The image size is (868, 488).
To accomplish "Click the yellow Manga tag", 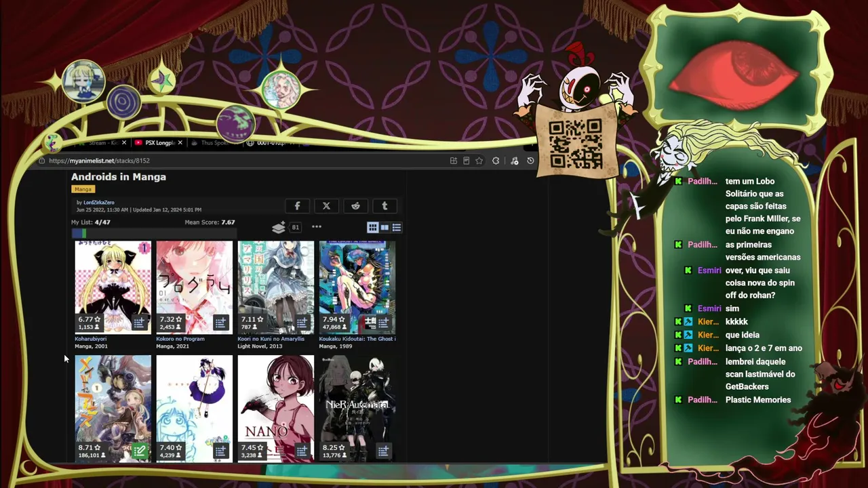I will (83, 189).
